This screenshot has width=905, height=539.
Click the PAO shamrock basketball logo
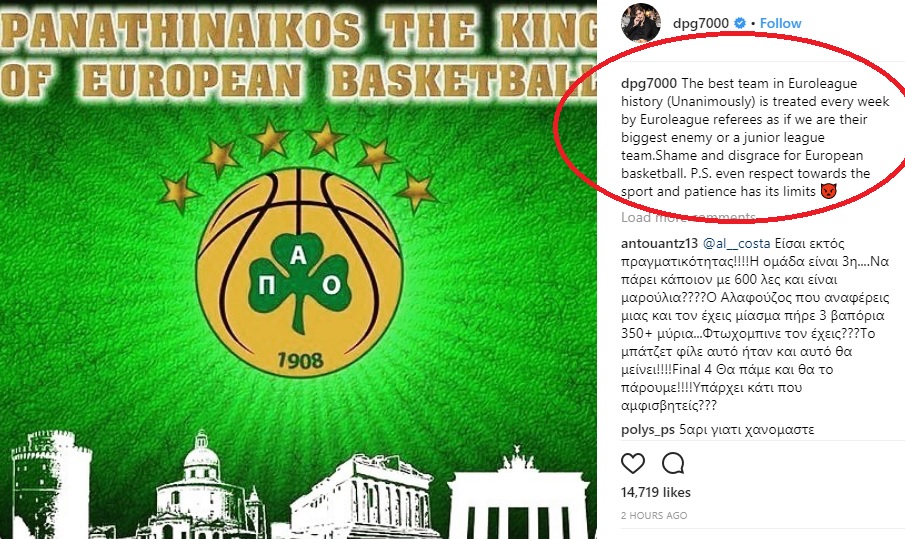tap(298, 271)
